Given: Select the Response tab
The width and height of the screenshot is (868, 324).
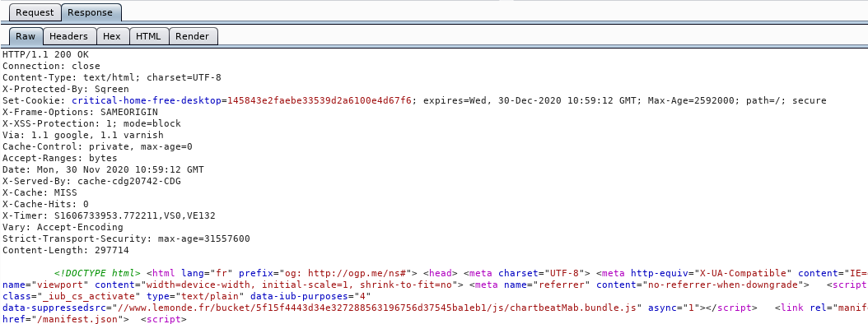Looking at the screenshot, I should coord(91,12).
